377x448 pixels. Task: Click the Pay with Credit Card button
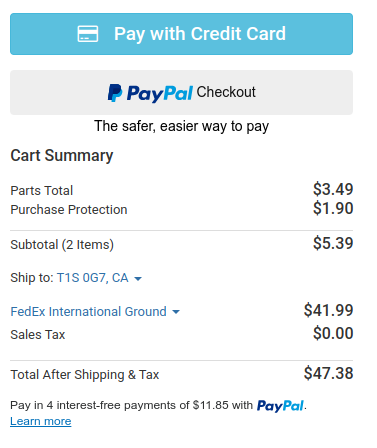[181, 34]
